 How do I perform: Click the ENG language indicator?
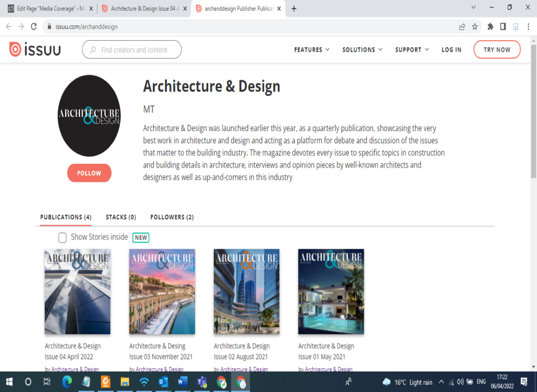tap(481, 382)
